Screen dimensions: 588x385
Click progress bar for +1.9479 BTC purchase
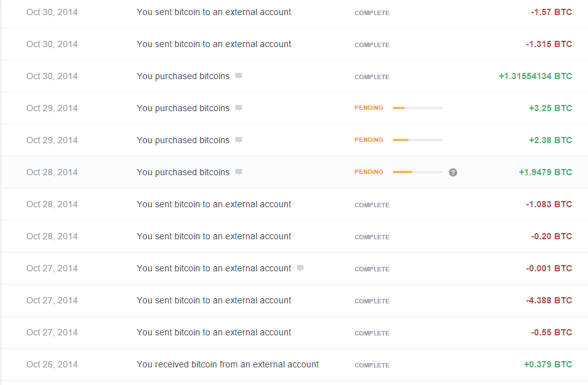pos(417,172)
